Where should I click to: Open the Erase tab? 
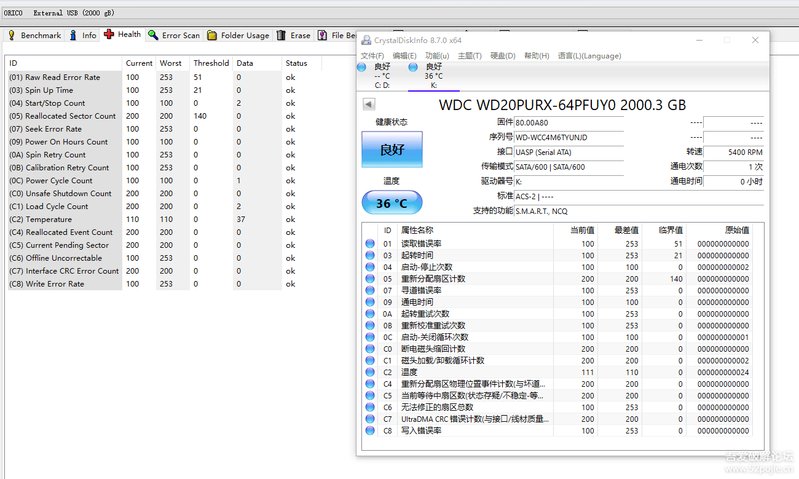click(x=293, y=35)
